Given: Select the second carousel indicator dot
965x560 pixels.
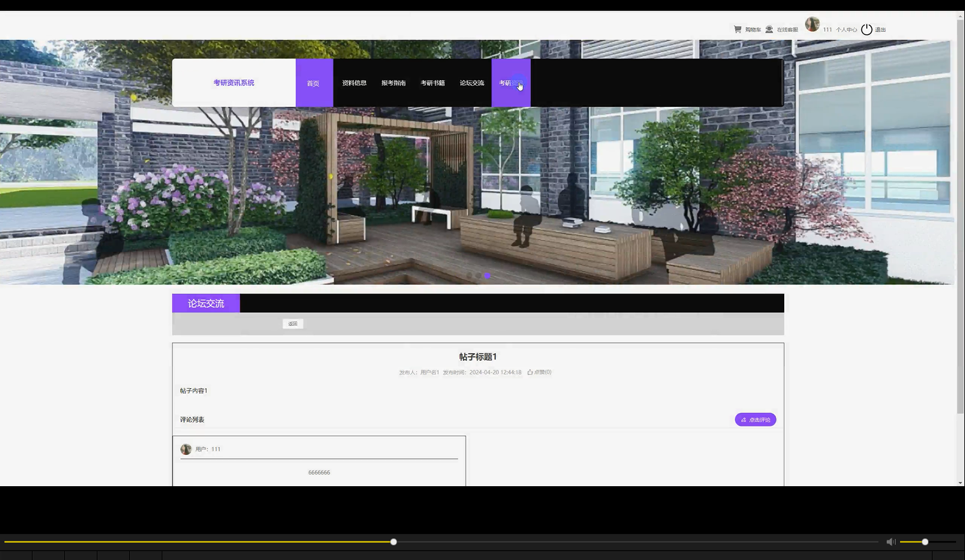Looking at the screenshot, I should [478, 276].
